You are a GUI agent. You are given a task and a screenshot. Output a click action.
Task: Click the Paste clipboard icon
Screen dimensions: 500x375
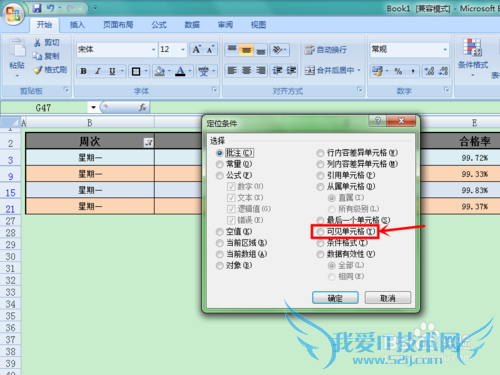(x=17, y=48)
